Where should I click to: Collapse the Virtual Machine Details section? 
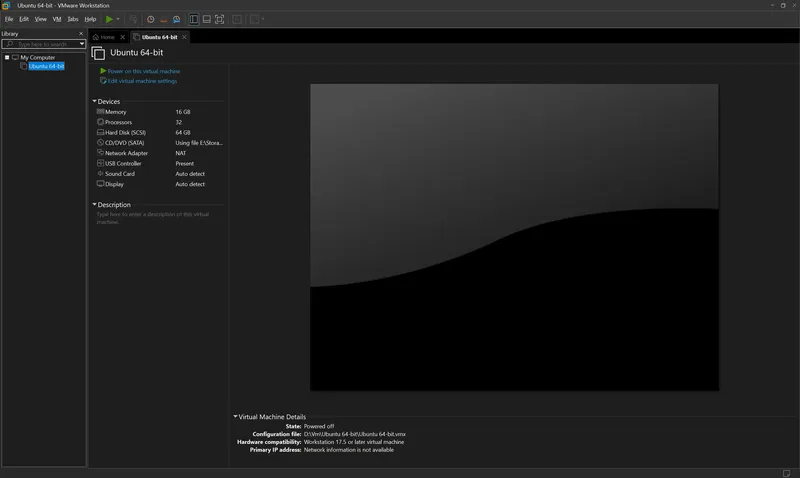point(235,417)
